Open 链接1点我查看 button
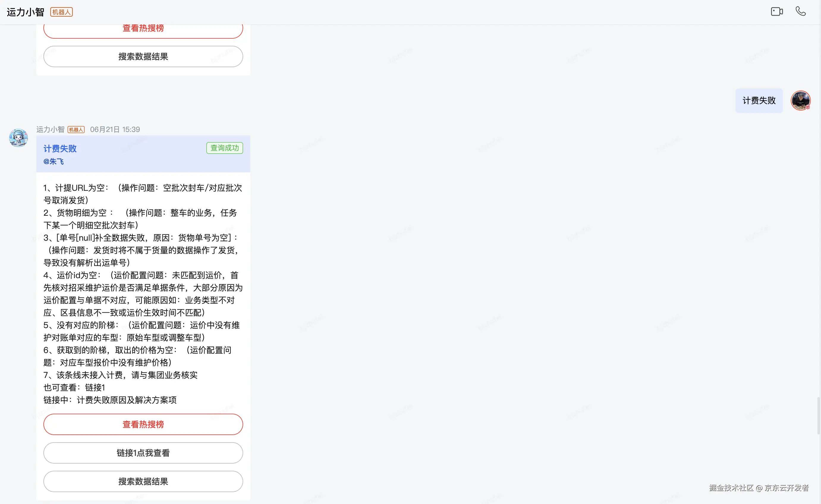821x504 pixels. click(143, 453)
